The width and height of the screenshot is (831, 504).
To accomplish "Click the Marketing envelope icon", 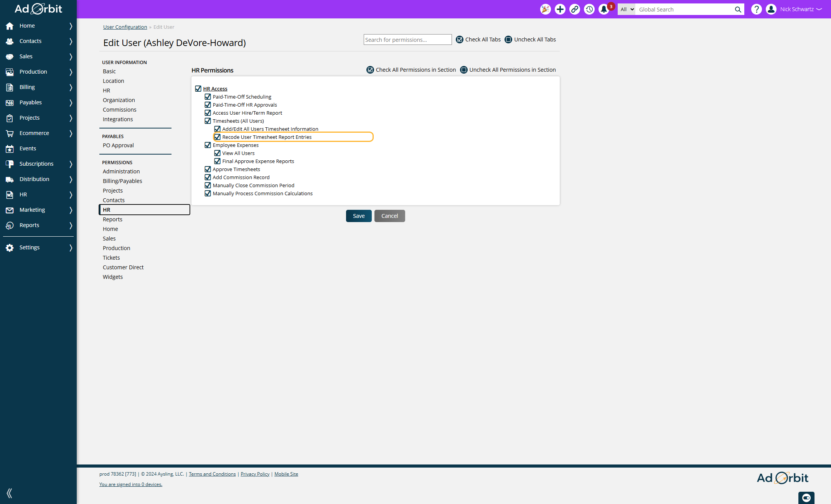I will click(x=10, y=210).
